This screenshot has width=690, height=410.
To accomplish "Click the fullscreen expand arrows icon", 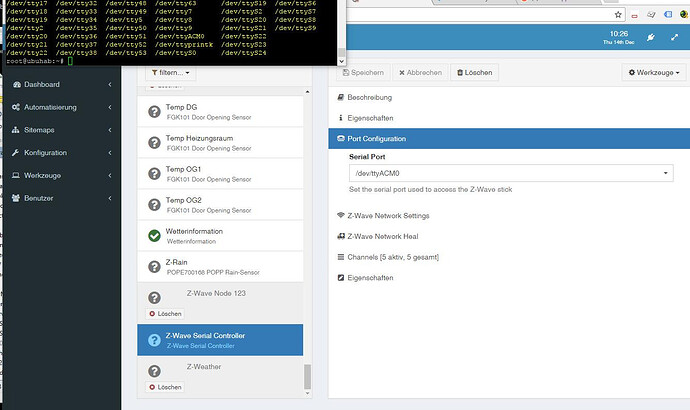I will (674, 37).
